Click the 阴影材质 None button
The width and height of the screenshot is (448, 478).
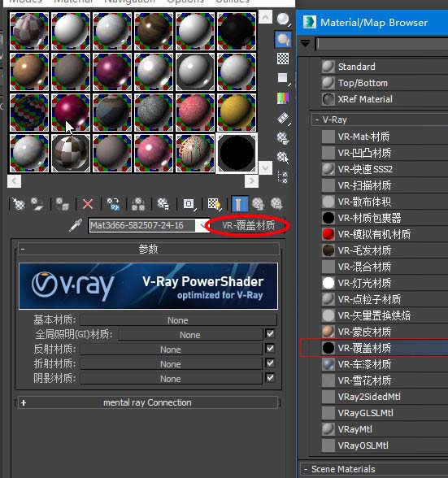[x=171, y=379]
